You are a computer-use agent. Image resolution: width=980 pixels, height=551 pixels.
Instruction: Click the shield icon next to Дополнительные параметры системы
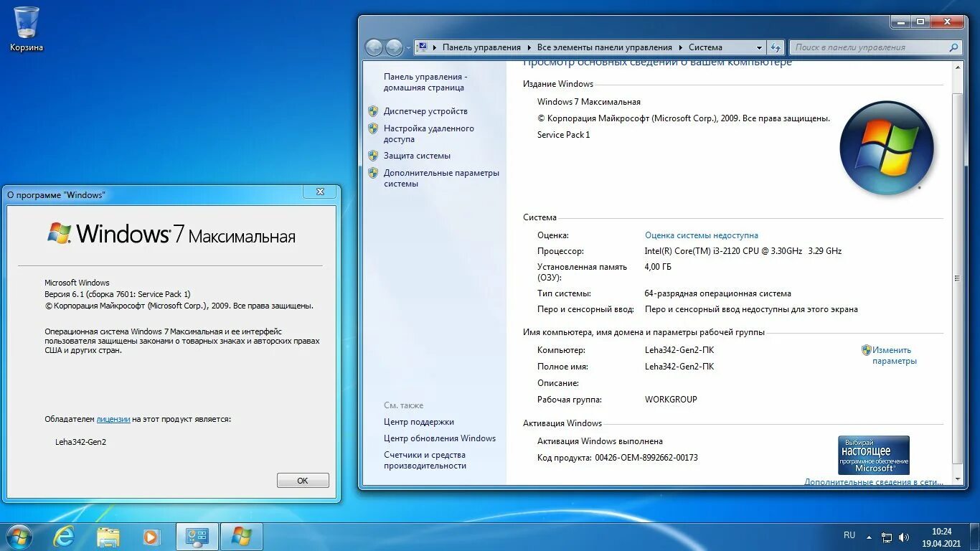(373, 173)
